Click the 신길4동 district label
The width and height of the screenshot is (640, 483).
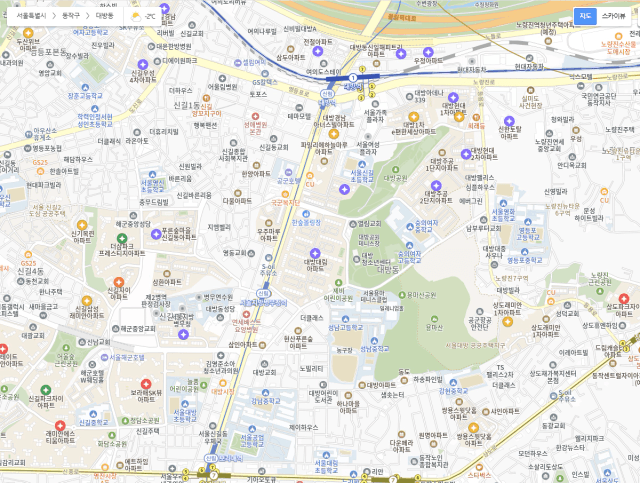(30, 271)
